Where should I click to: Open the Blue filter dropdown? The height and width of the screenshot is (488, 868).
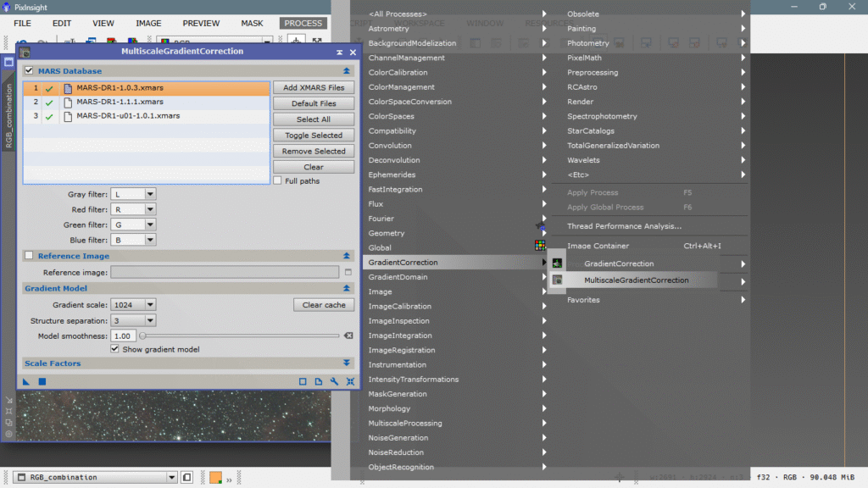(x=133, y=240)
